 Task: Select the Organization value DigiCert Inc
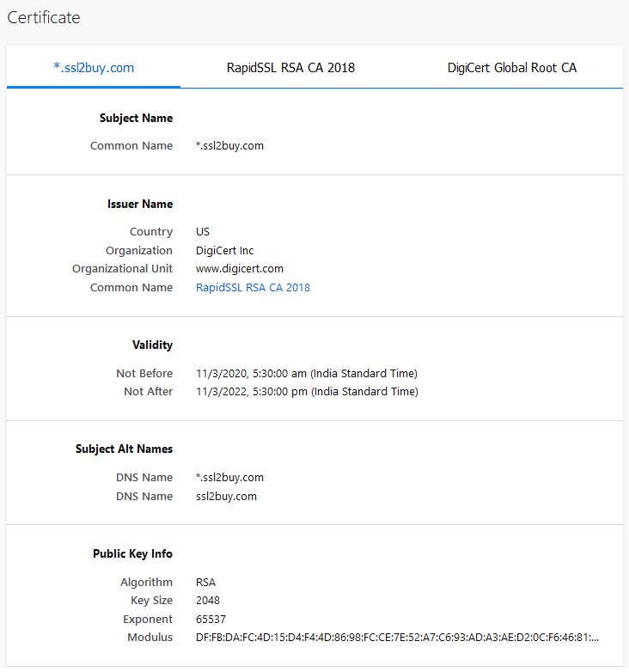(224, 251)
